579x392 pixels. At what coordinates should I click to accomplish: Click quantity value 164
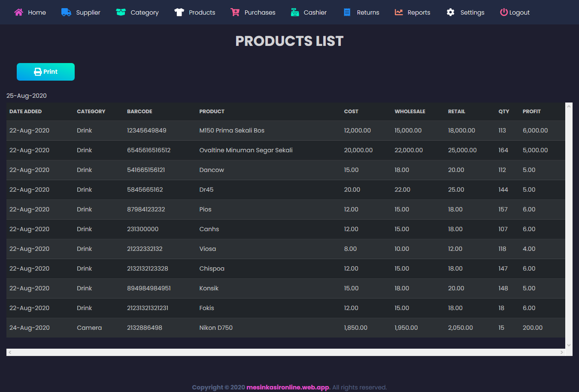coord(503,150)
